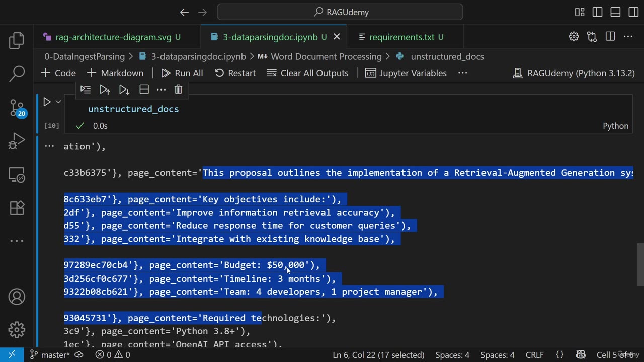Image resolution: width=644 pixels, height=362 pixels.
Task: Click the RAGUdemy command center search box
Action: 340,12
